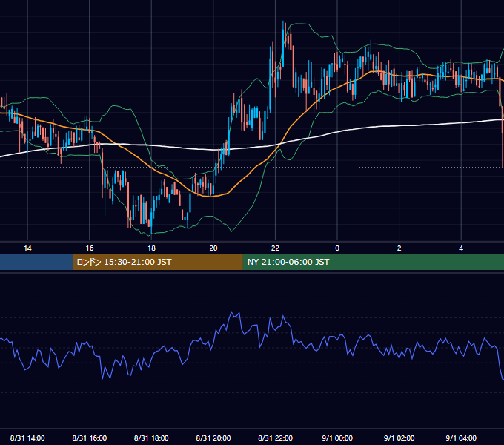Click the 8/31 16:00 time label
Image resolution: width=504 pixels, height=445 pixels.
[90, 438]
